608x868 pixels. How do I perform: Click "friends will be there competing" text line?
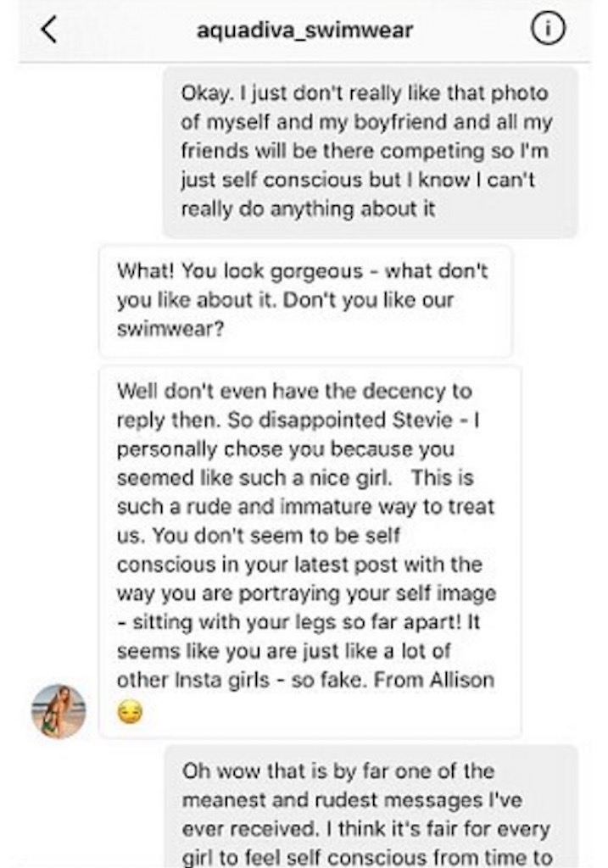point(332,151)
